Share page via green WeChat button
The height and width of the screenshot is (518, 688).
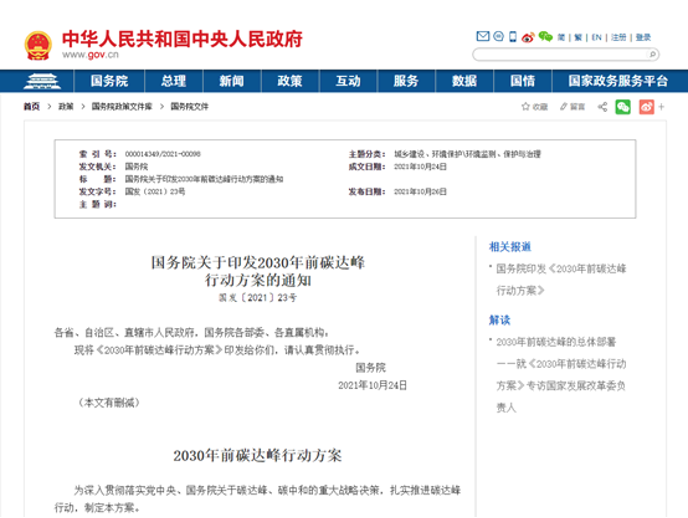(x=623, y=106)
